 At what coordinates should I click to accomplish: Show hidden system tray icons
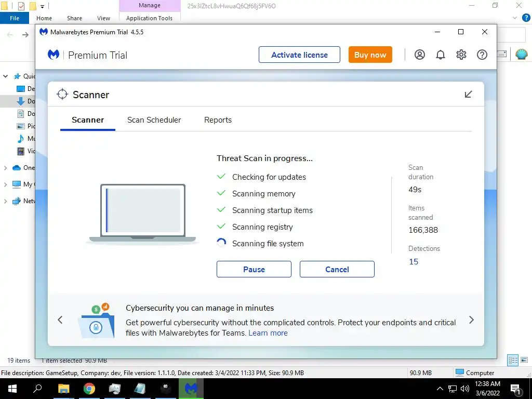[440, 389]
